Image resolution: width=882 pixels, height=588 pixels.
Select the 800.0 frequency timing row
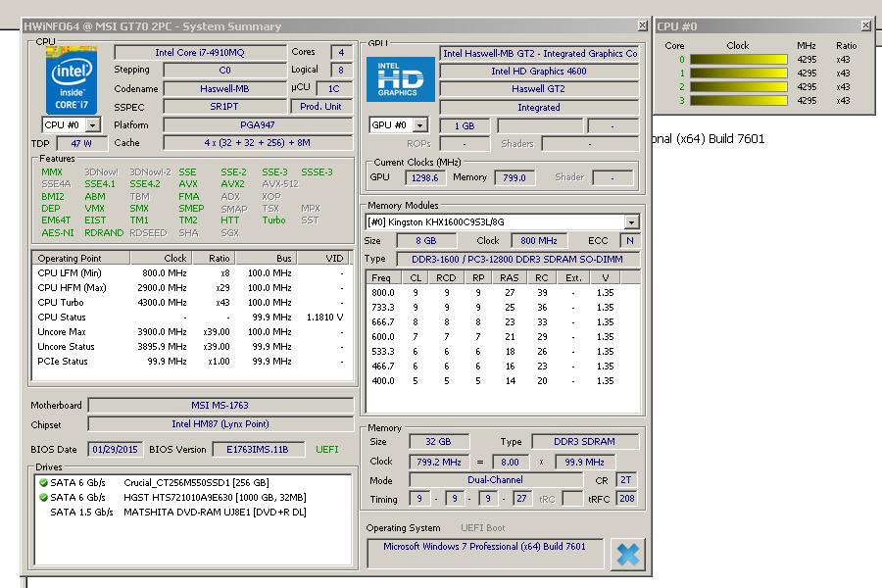point(503,293)
